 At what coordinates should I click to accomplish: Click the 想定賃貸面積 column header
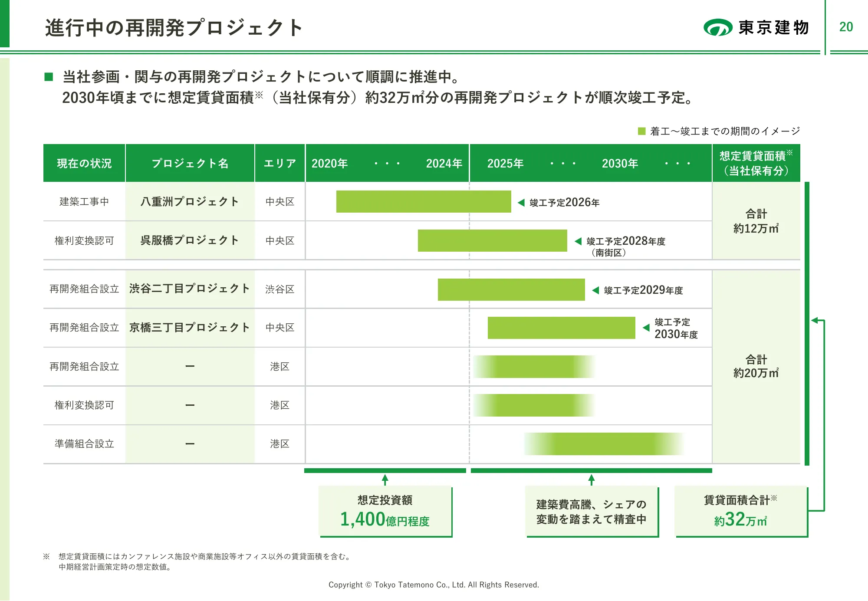click(756, 164)
